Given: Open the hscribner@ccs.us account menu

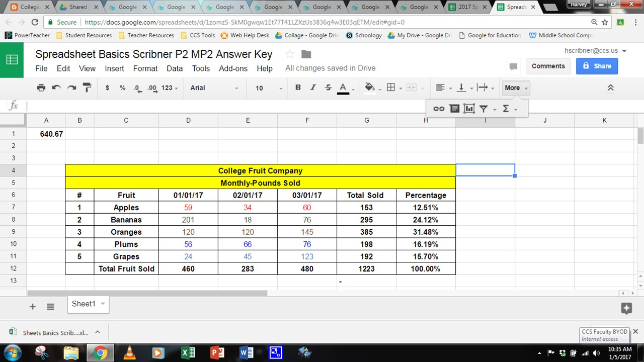Looking at the screenshot, I should click(x=596, y=51).
